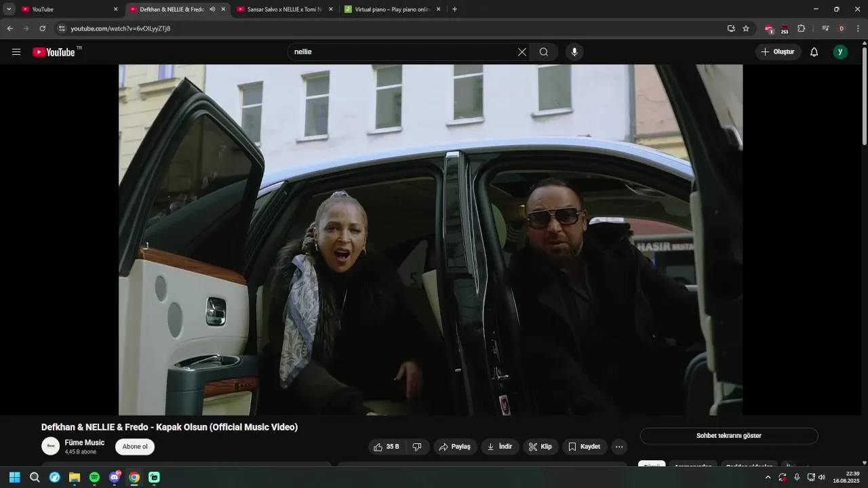Open the red extension icon with badge 1
The height and width of the screenshot is (488, 868).
click(768, 28)
